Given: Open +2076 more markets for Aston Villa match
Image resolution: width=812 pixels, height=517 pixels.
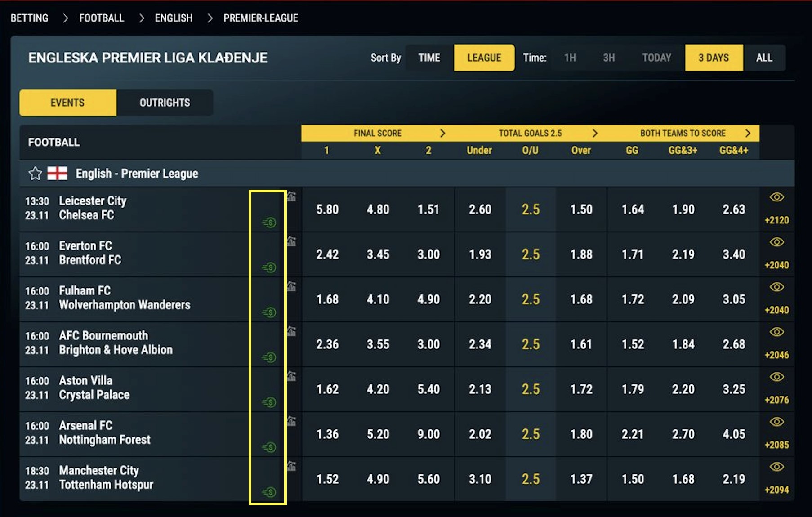Looking at the screenshot, I should point(777,400).
